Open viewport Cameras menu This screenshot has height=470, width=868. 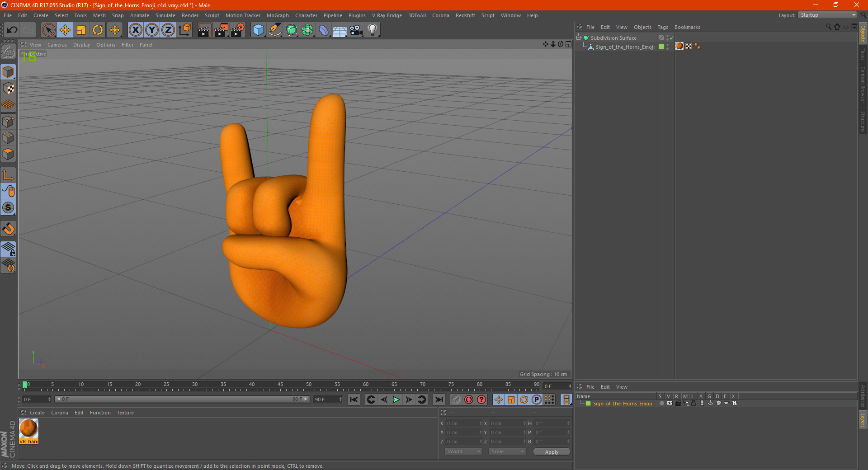[x=57, y=45]
